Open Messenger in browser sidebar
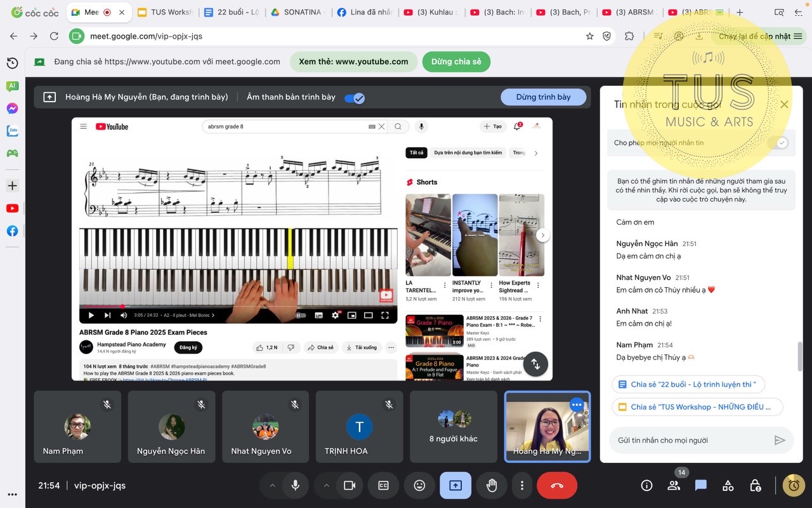The image size is (812, 508). coord(12,109)
